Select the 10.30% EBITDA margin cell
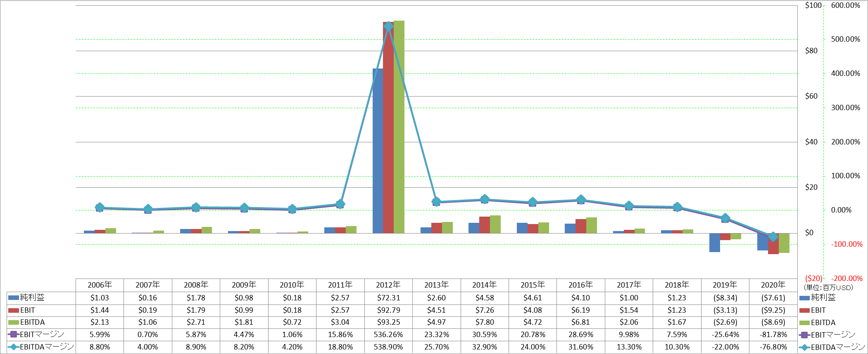The image size is (868, 354). point(677,347)
